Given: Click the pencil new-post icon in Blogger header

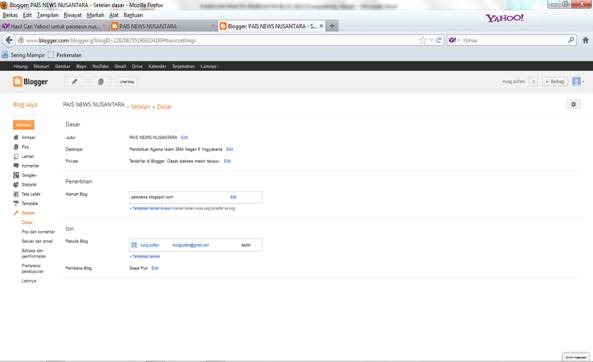Looking at the screenshot, I should pyautogui.click(x=75, y=82).
